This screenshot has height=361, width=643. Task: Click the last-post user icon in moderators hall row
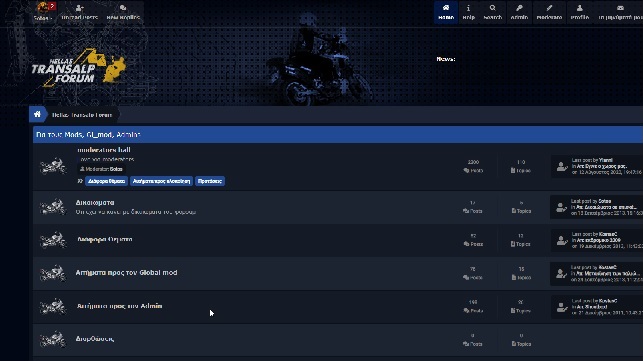(561, 167)
